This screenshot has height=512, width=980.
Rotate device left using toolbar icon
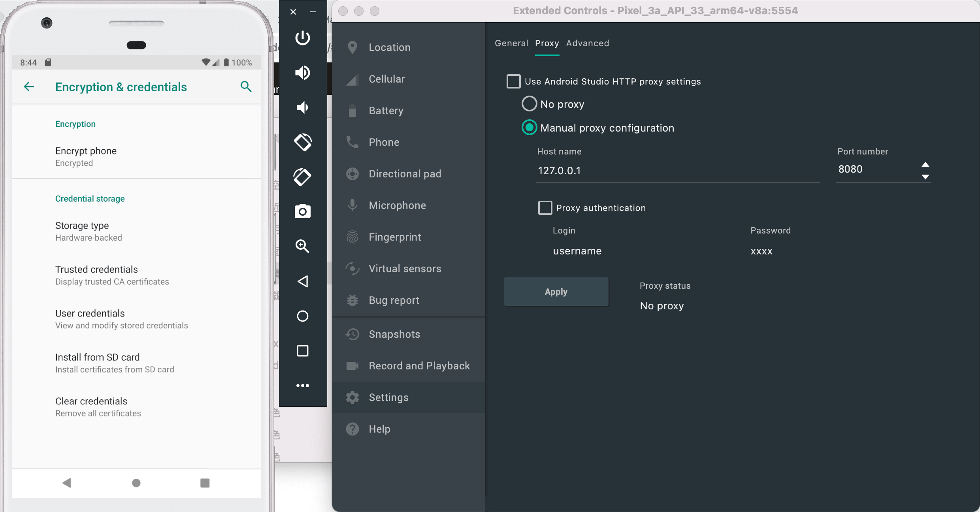(x=303, y=142)
